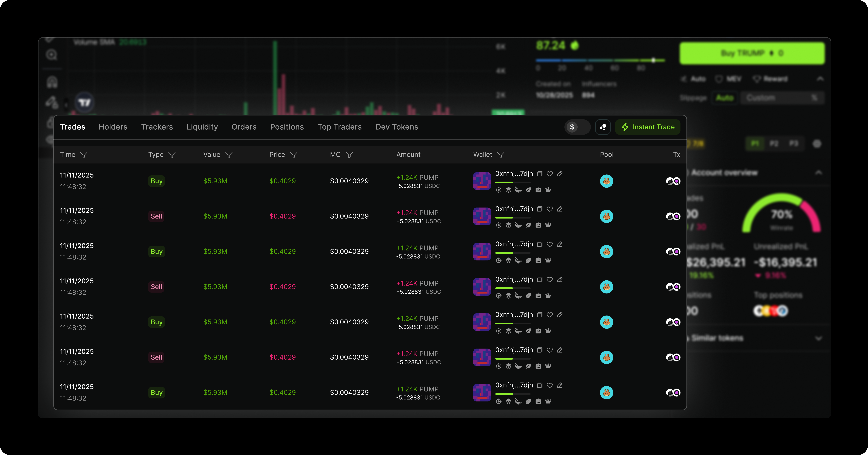The image size is (868, 455).
Task: Switch to the Holders tab
Action: [113, 127]
